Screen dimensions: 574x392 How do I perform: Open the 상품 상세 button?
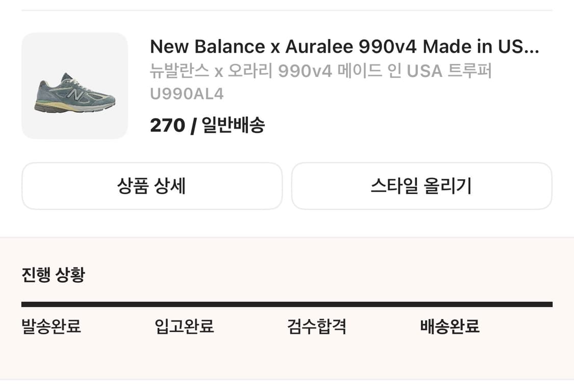pos(152,186)
